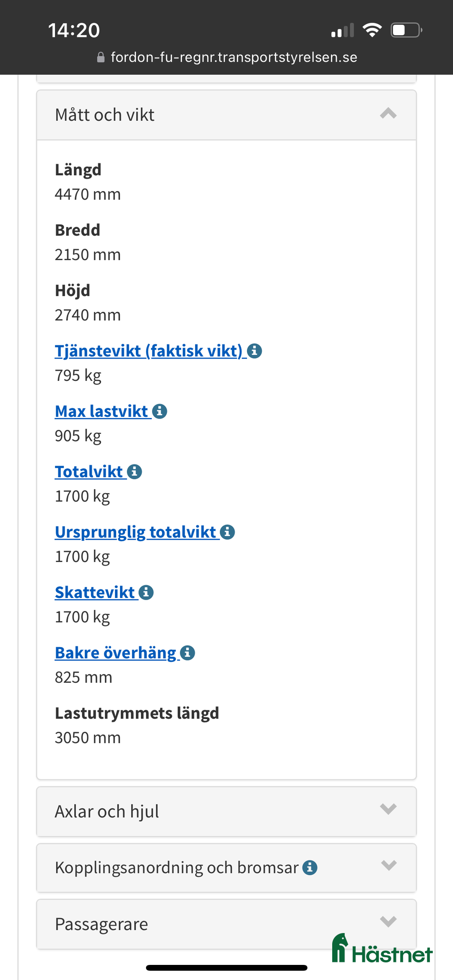Image resolution: width=453 pixels, height=980 pixels.
Task: Open the Kopplingsanordning och bromsar info icon
Action: [x=310, y=868]
